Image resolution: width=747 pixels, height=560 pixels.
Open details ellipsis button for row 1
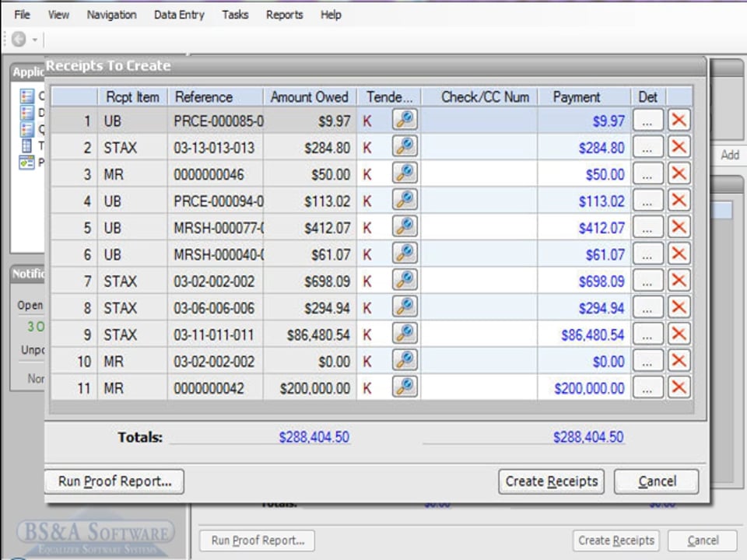(x=647, y=121)
